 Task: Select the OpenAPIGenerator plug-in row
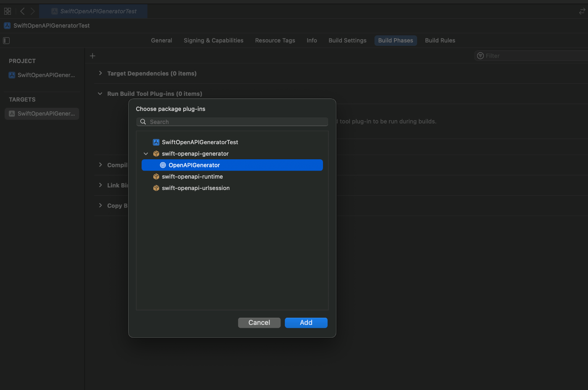[232, 165]
